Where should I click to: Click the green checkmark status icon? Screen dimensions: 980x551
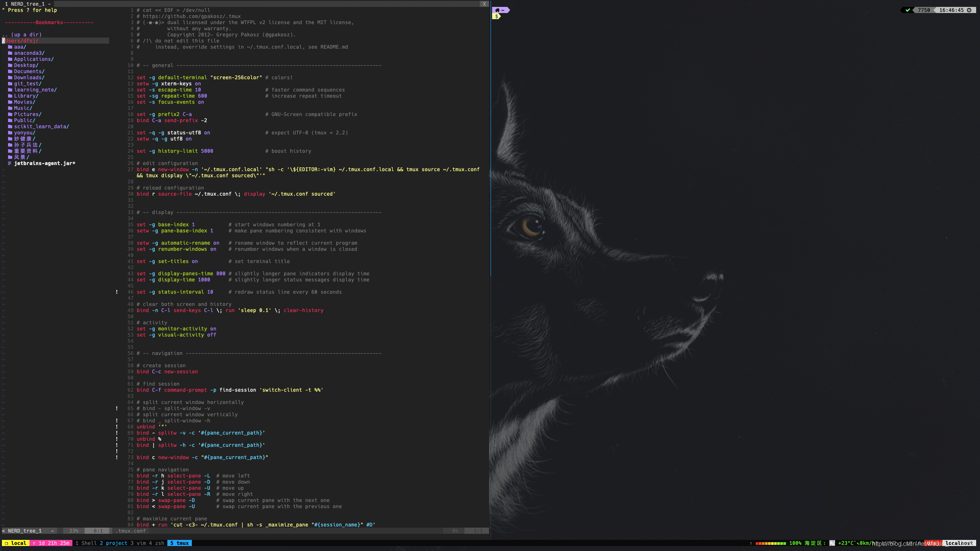[907, 10]
